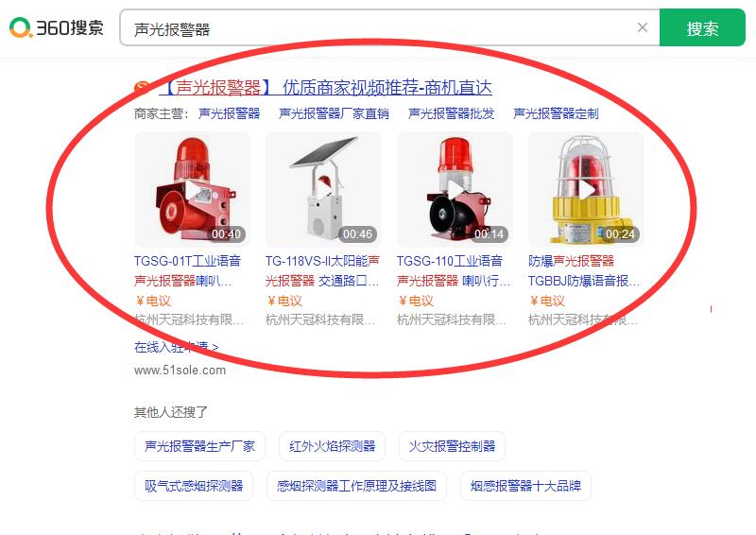Click the orange icon beside the headline
The height and width of the screenshot is (535, 756).
coord(142,87)
